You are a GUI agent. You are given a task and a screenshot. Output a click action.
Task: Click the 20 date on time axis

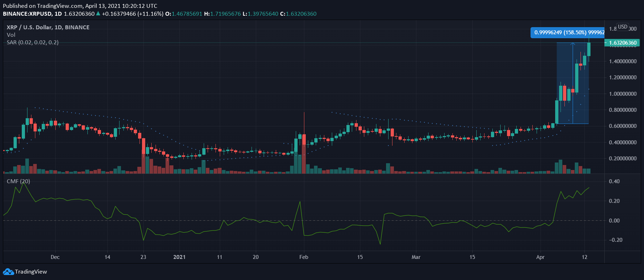point(256,257)
